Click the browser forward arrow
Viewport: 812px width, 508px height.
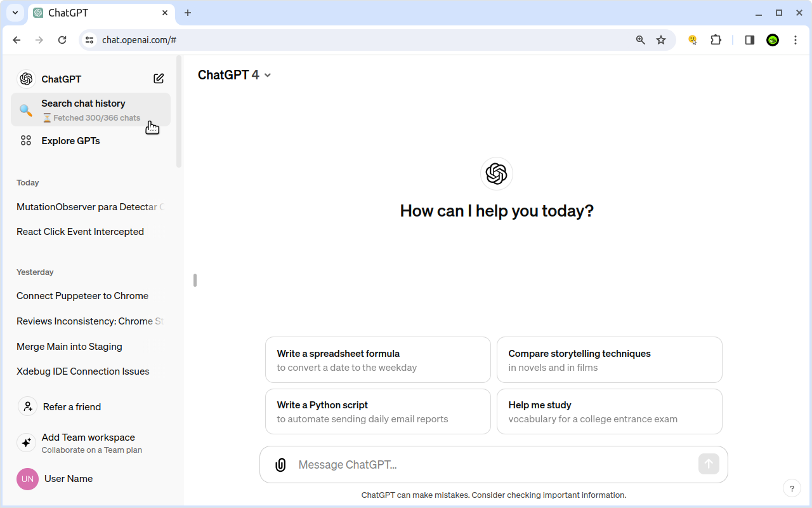point(39,40)
